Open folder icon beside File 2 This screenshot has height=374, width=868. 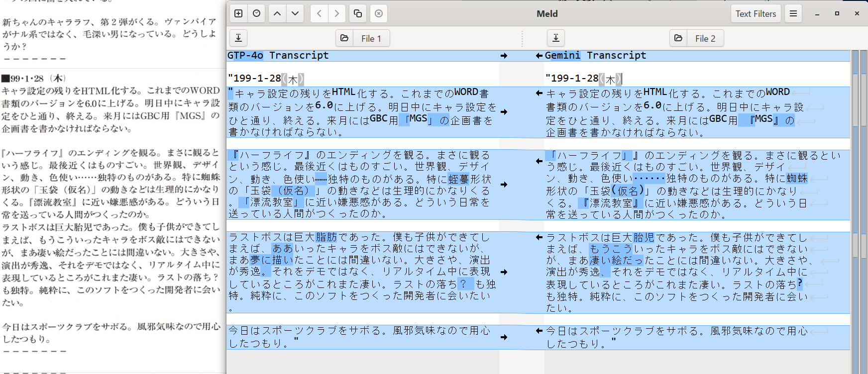pos(678,38)
